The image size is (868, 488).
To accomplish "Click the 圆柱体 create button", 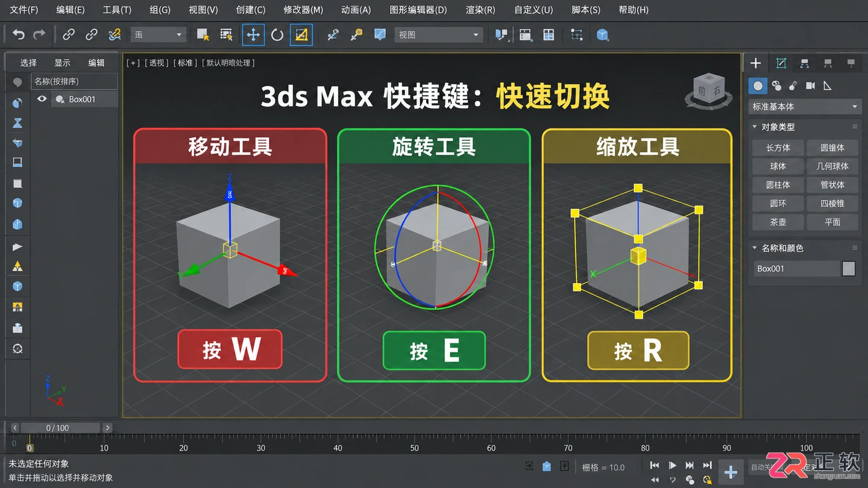I will [778, 185].
